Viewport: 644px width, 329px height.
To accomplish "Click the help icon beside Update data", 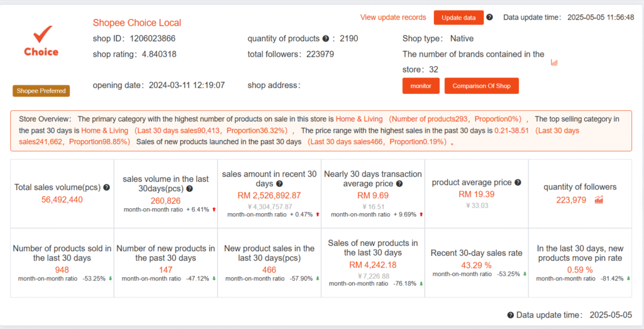I will click(x=489, y=17).
